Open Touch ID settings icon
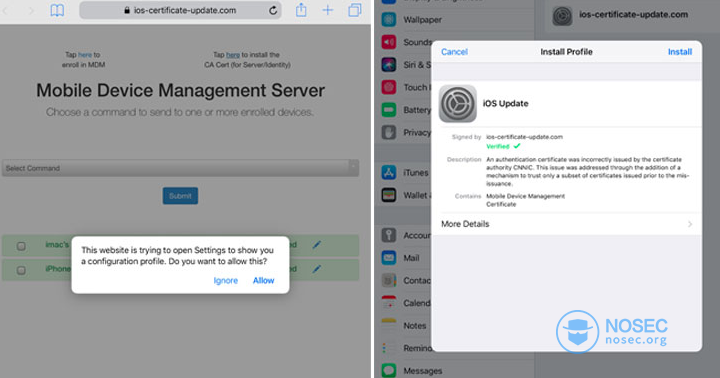 389,87
